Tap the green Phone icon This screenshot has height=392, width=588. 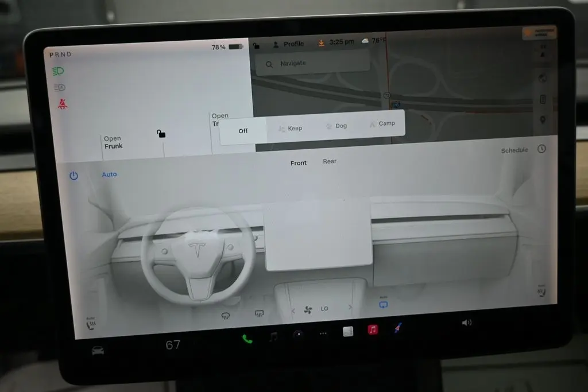(x=247, y=339)
